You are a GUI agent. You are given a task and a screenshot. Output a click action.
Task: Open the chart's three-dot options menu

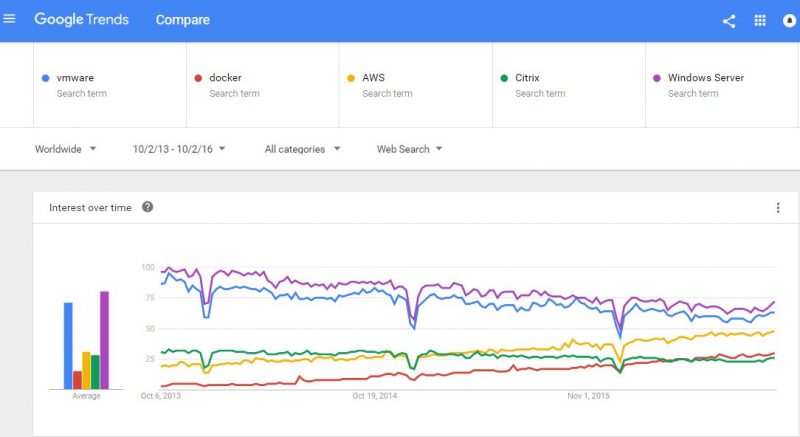point(778,208)
